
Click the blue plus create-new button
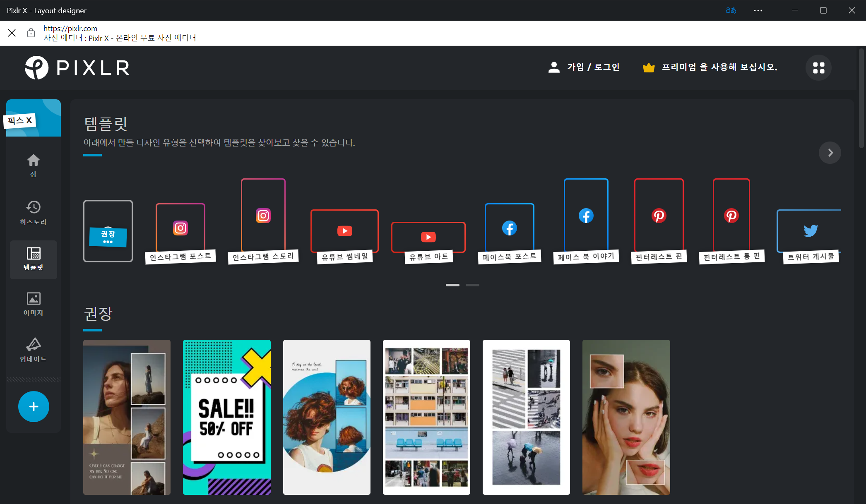[34, 406]
